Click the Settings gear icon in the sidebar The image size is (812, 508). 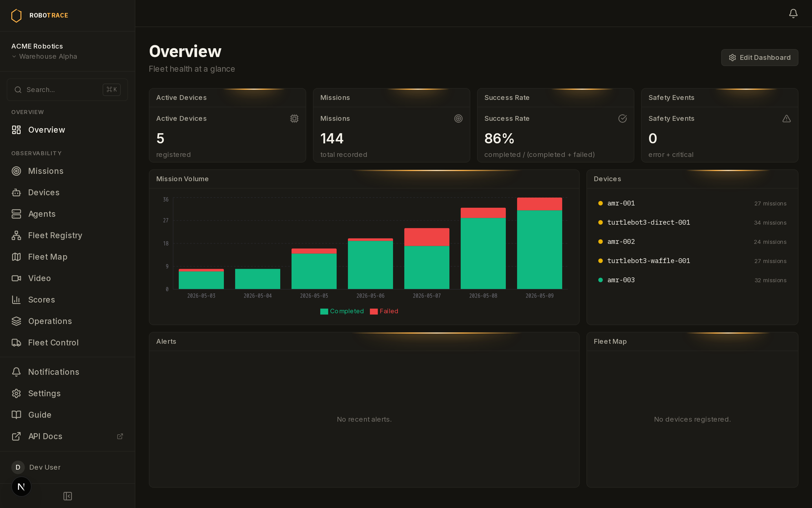tap(16, 393)
